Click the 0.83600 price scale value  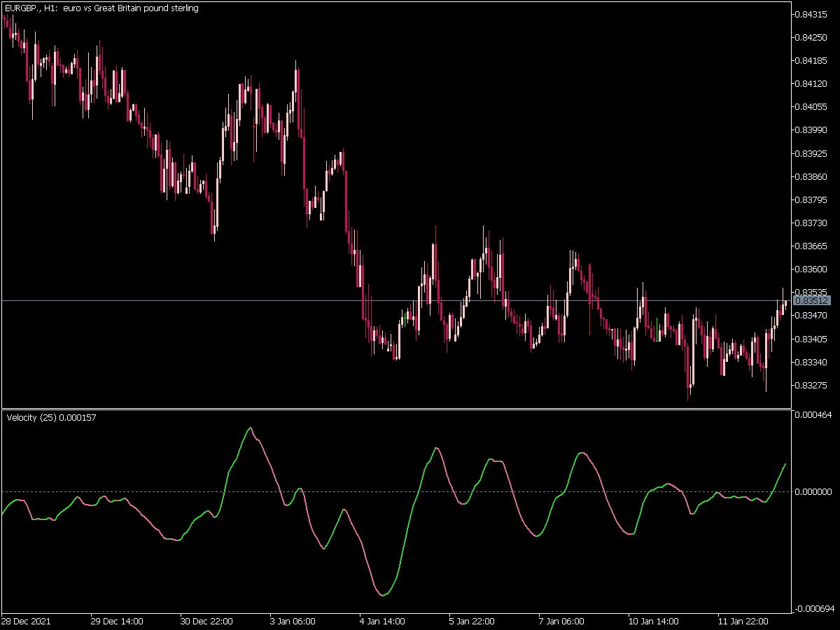(812, 269)
